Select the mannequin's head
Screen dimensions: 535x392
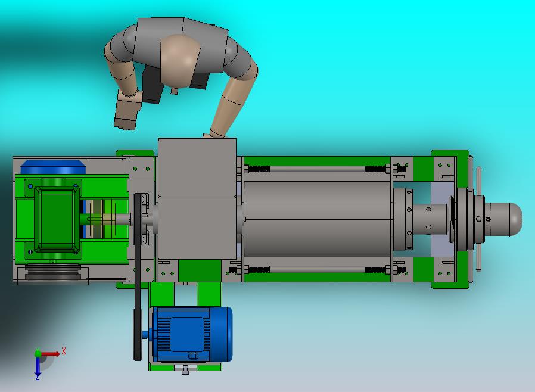coord(179,61)
